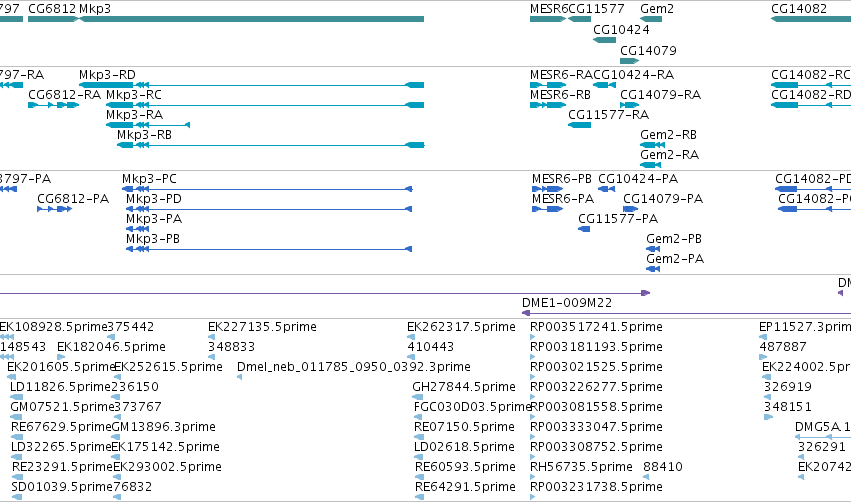The image size is (851, 502).
Task: Click the Mkp3 gene bar
Action: click(251, 19)
